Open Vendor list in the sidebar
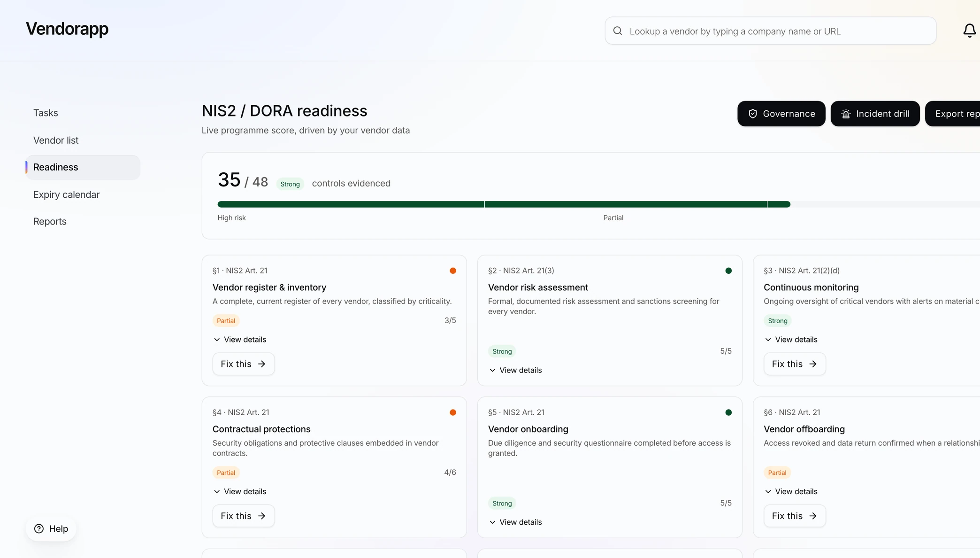The width and height of the screenshot is (980, 558). pos(83,140)
